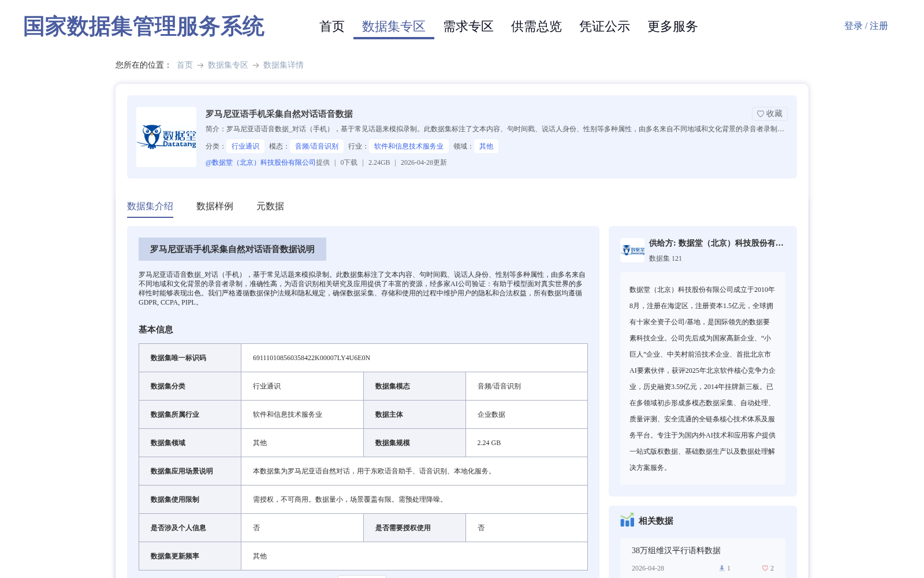Open related dataset 38万组维汉平行语料数据
924x578 pixels.
(x=676, y=550)
